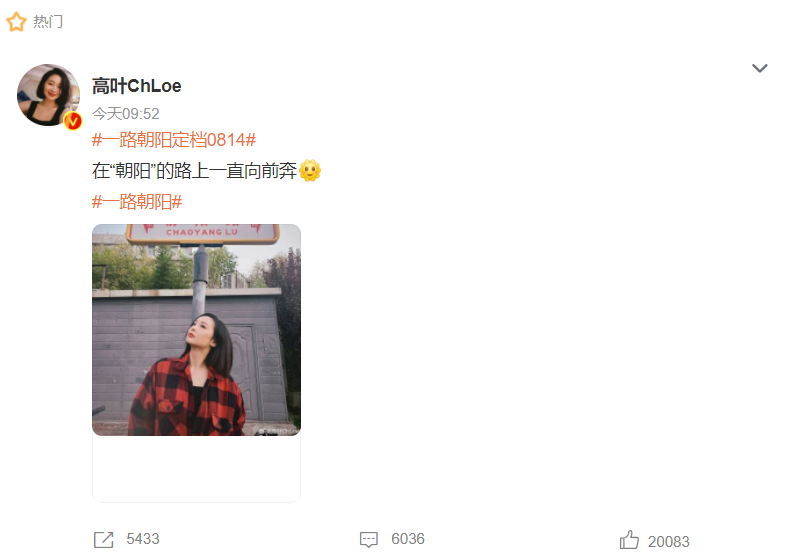Click the watermark on the photo corner

click(x=278, y=430)
